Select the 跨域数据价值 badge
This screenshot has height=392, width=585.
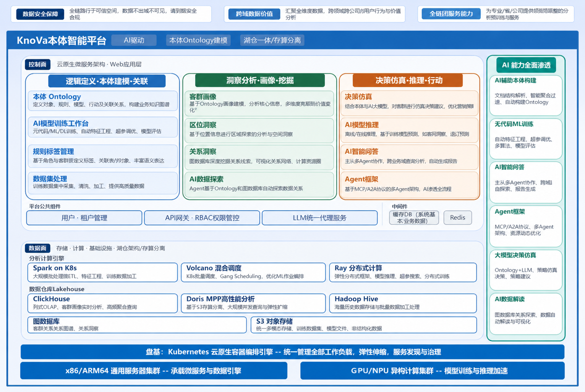point(254,14)
